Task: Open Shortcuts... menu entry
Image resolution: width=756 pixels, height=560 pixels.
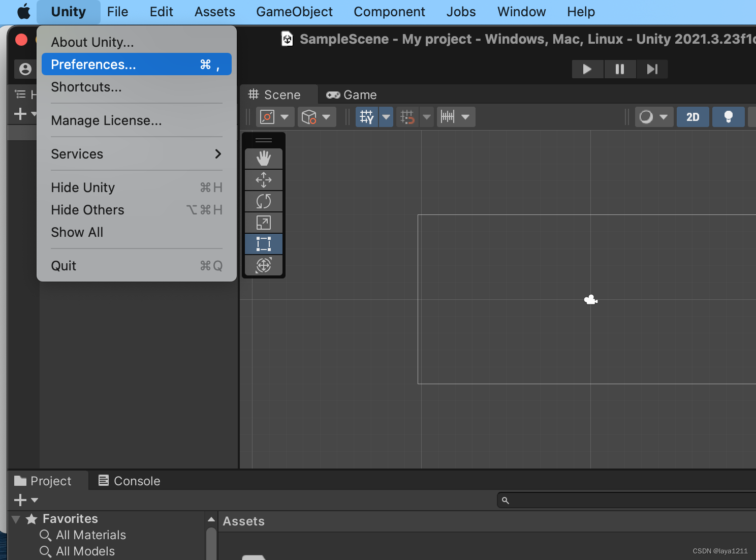Action: tap(137, 87)
